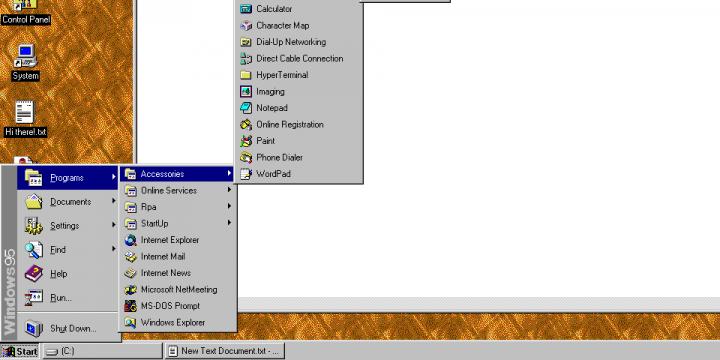Expand Accessories submenu arrow
The image size is (720, 360).
tap(229, 174)
